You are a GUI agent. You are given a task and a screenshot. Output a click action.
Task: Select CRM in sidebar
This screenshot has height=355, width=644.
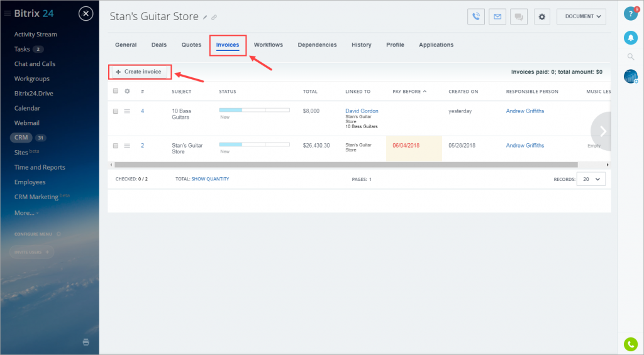[21, 138]
